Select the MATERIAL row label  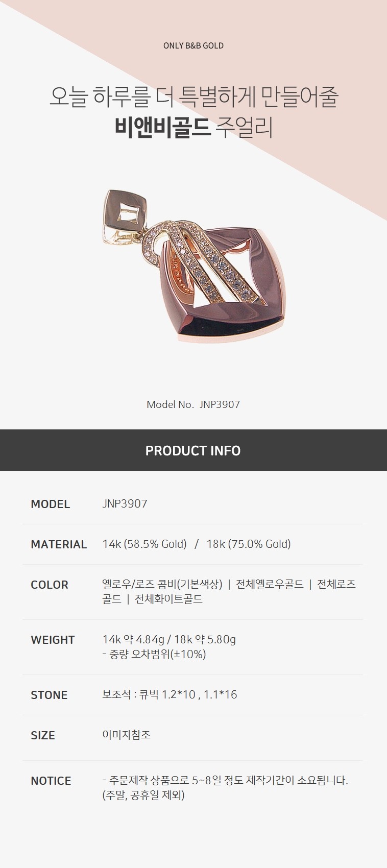[x=59, y=544]
